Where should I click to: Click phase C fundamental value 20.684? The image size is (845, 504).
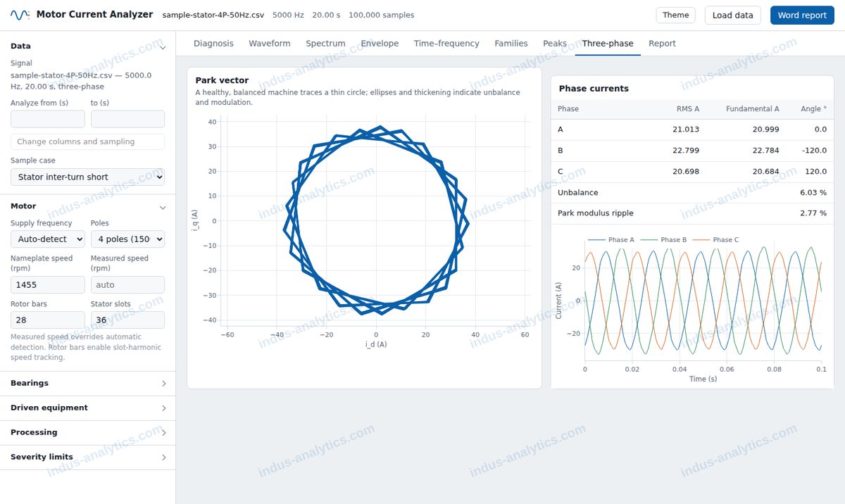(x=765, y=172)
